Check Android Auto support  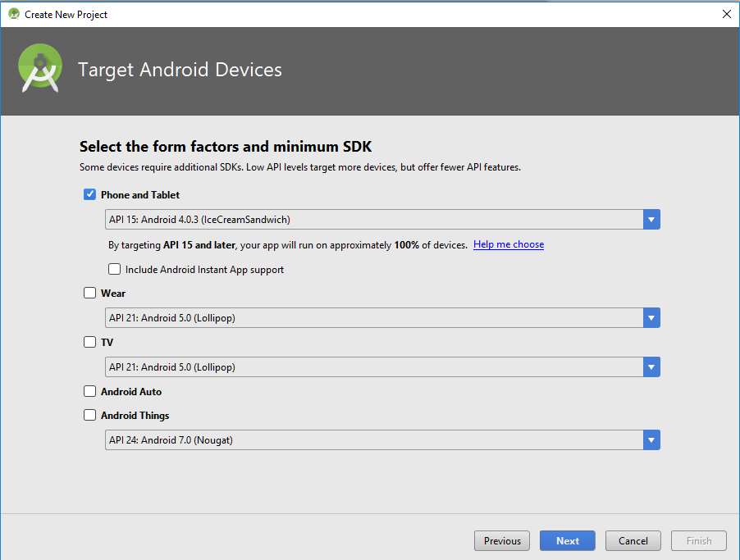coord(89,391)
